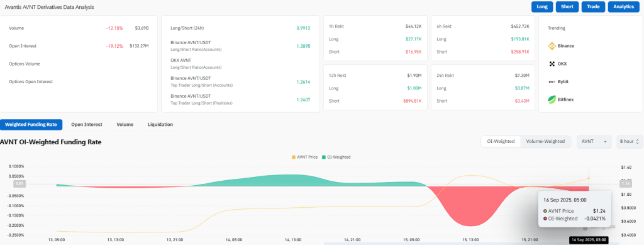Click the Long/Short (24h) 0.9912 value
This screenshot has width=644, height=245.
(303, 28)
